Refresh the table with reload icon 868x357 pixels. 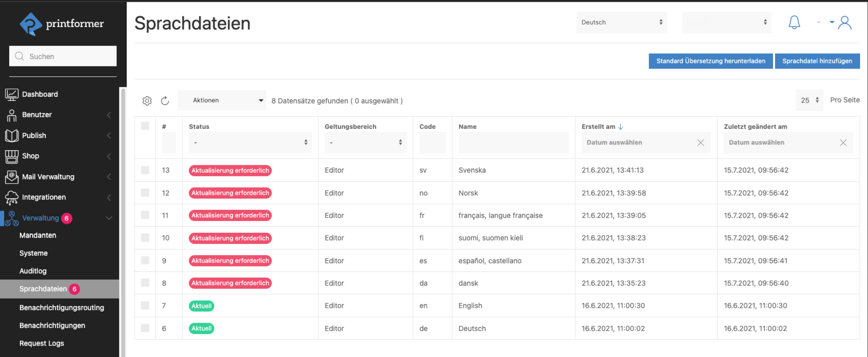[165, 101]
